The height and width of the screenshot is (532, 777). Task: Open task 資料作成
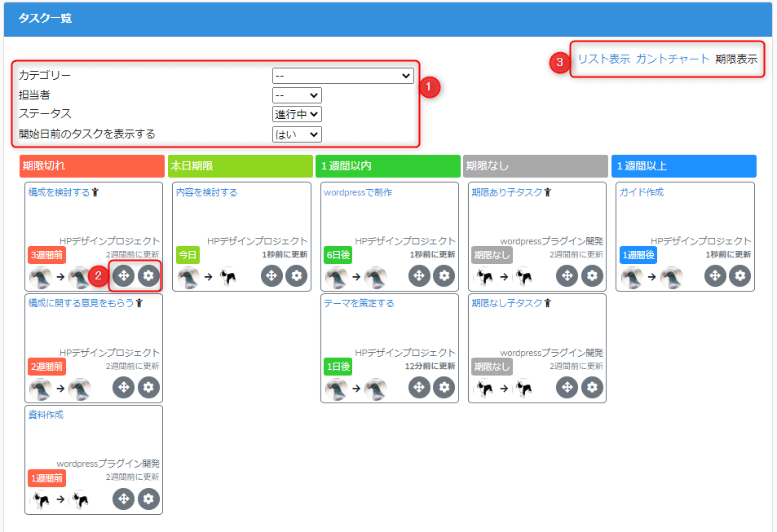46,415
